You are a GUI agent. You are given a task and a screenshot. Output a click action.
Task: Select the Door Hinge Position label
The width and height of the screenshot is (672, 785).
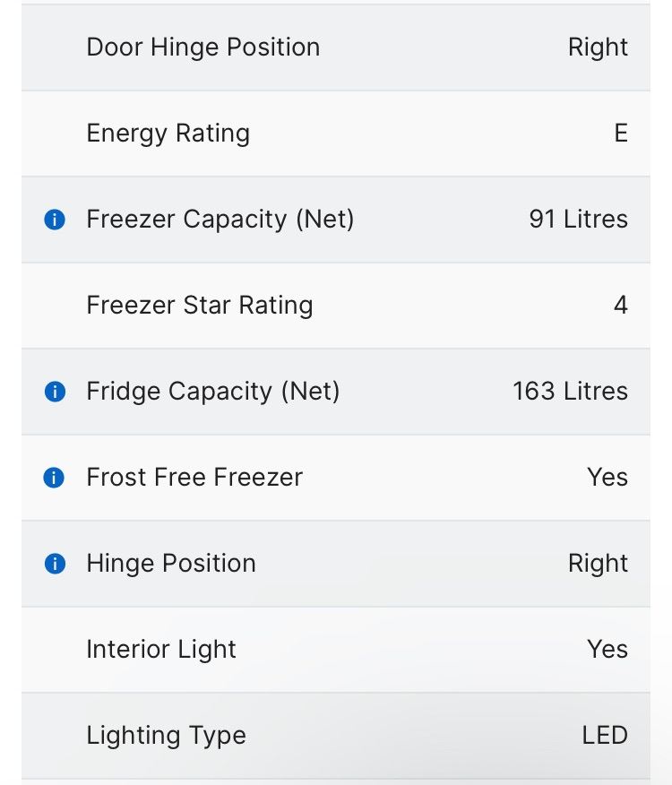tap(202, 47)
